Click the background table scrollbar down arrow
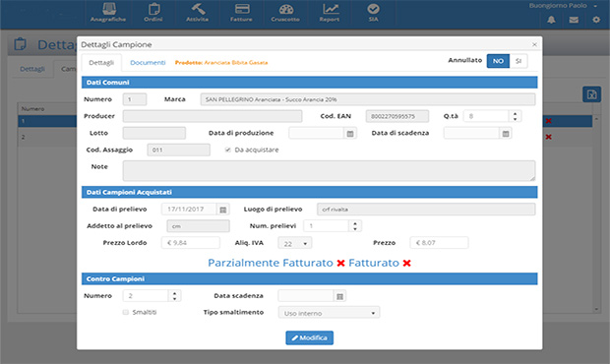610x364 pixels. pyautogui.click(x=596, y=310)
